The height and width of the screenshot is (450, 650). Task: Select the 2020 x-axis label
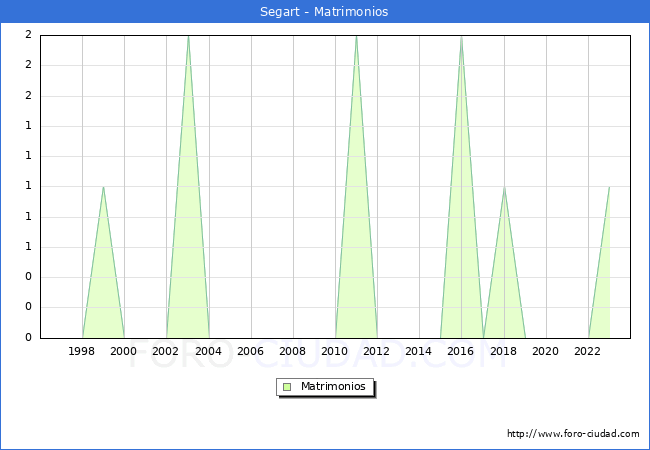(546, 351)
